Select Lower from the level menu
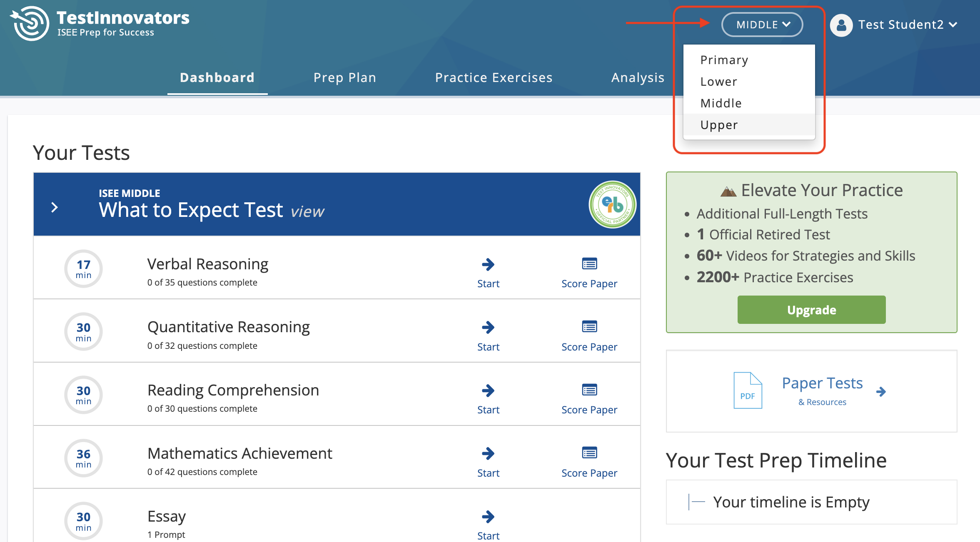 749,82
